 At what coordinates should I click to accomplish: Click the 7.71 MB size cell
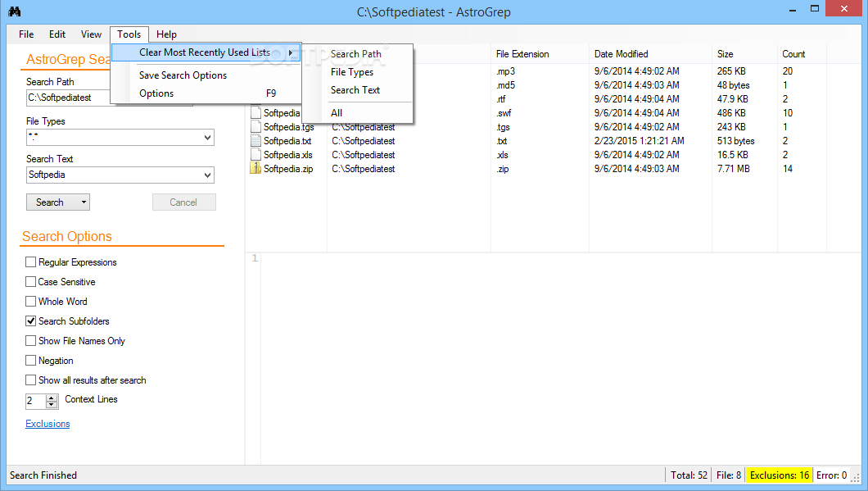point(734,169)
